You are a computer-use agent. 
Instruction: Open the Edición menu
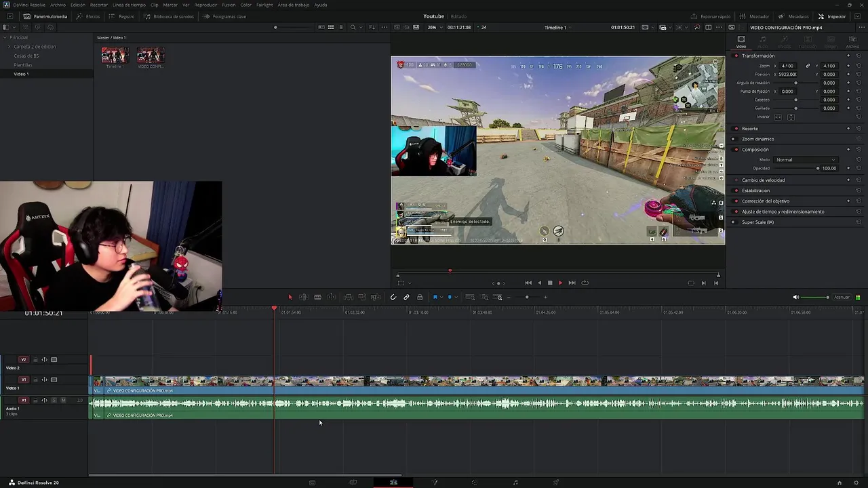pos(78,5)
